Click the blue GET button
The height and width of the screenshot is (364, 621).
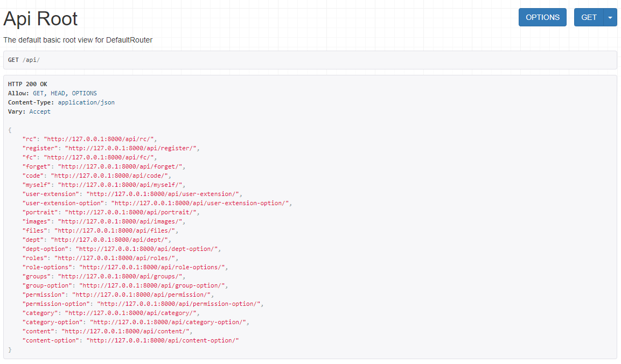[589, 17]
